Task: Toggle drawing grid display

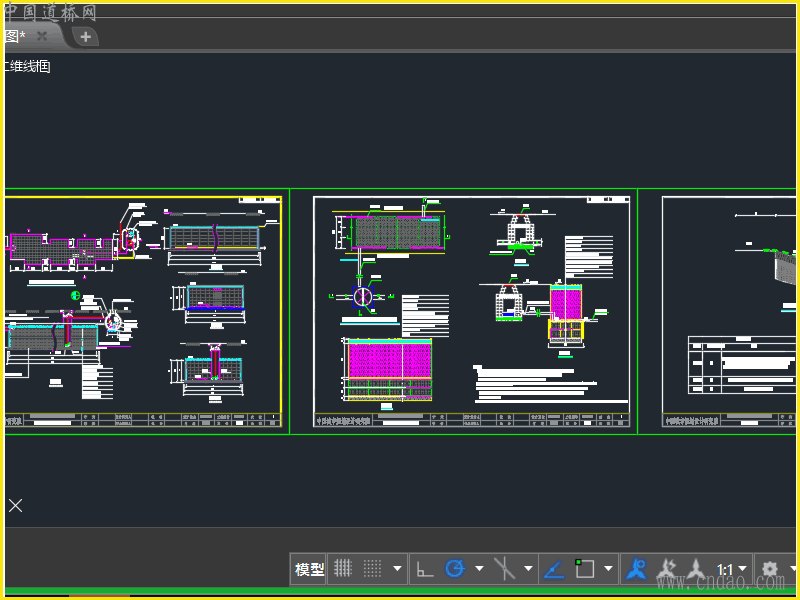Action: 343,569
